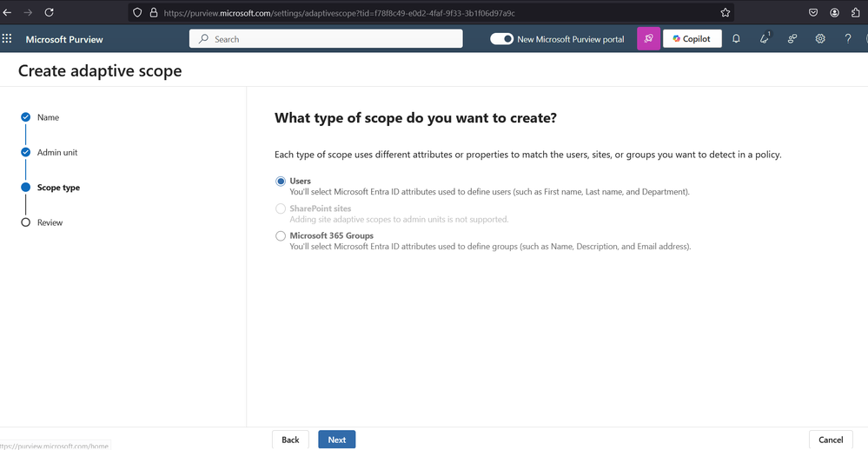Image resolution: width=868 pixels, height=450 pixels.
Task: Click the search magnifier icon
Action: coord(203,39)
